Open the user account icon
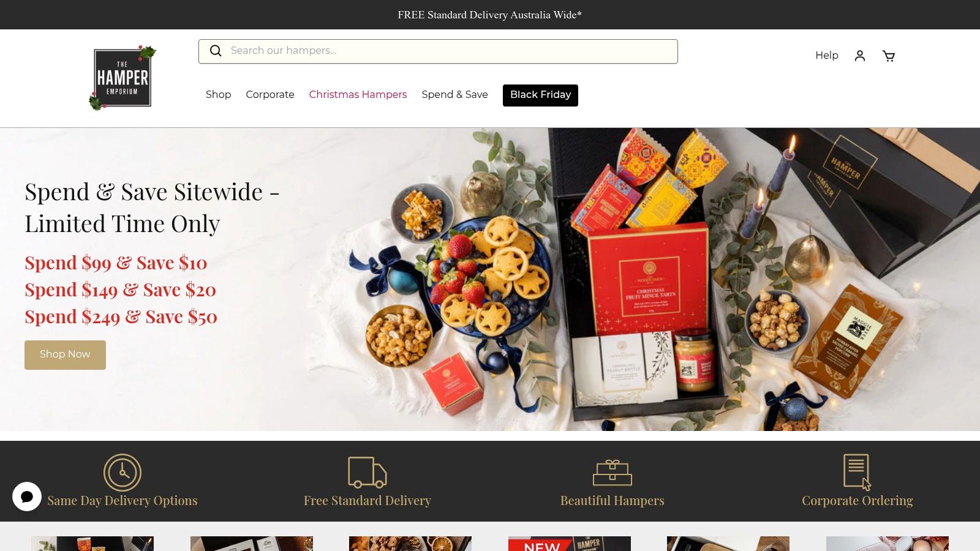 coord(860,56)
